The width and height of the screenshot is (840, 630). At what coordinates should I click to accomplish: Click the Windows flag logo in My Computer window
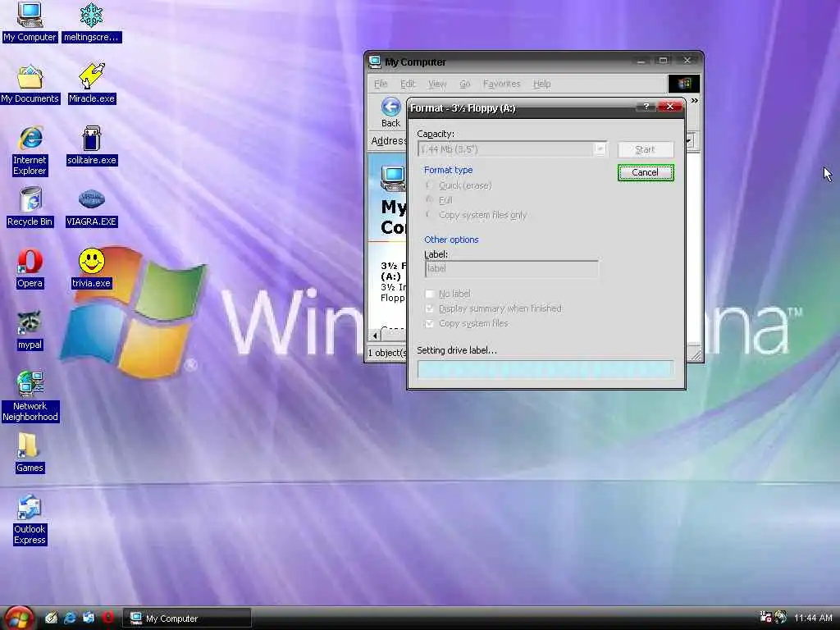pos(683,84)
